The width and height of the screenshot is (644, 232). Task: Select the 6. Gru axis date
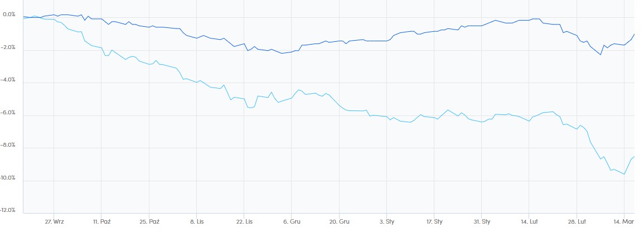coord(292,221)
